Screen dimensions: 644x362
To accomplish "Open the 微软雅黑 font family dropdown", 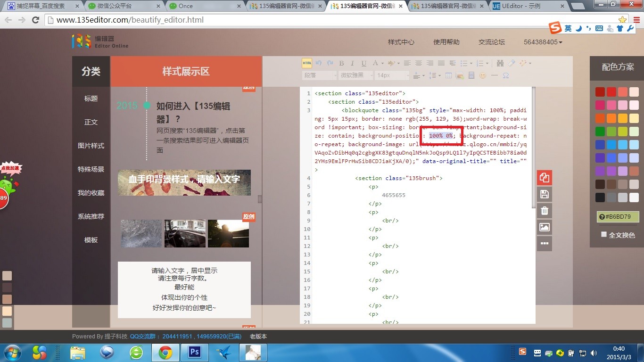I will [x=356, y=75].
